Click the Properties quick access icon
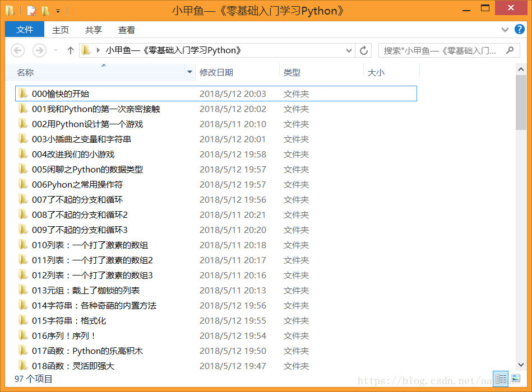The width and height of the screenshot is (532, 392). click(31, 11)
